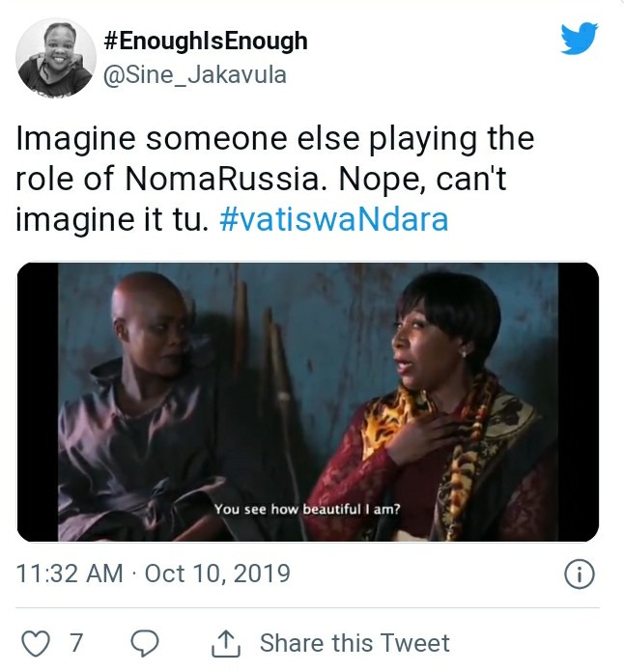Click the left black bar of the video
The width and height of the screenshot is (624, 672).
tap(38, 402)
